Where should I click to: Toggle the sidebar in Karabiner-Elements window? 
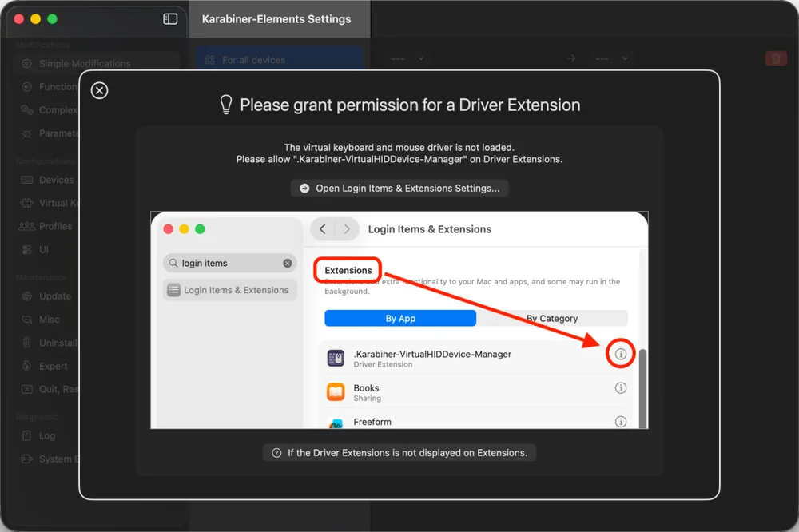click(x=170, y=19)
